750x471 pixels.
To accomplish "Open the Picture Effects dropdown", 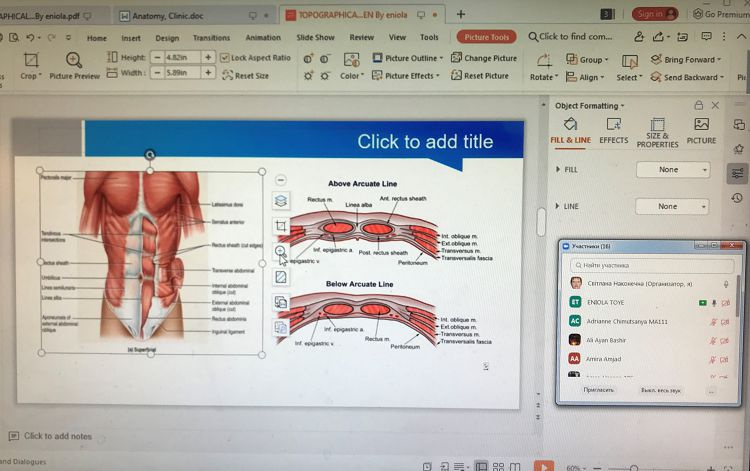I will point(406,76).
